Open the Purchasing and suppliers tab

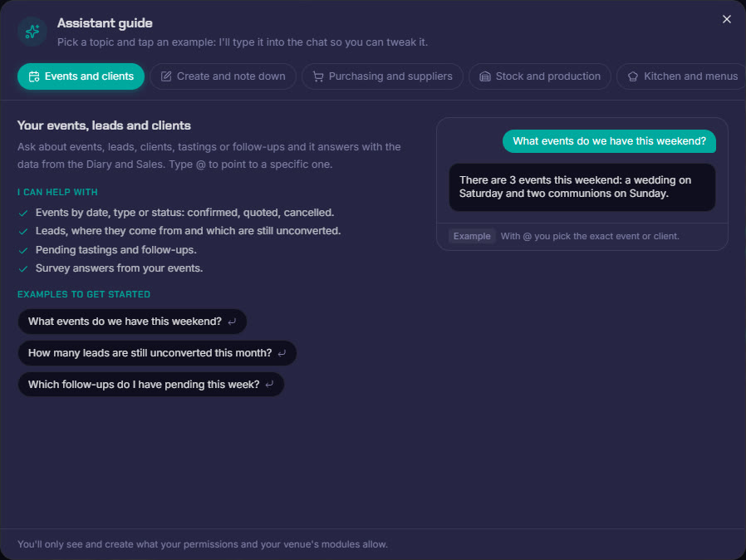382,76
